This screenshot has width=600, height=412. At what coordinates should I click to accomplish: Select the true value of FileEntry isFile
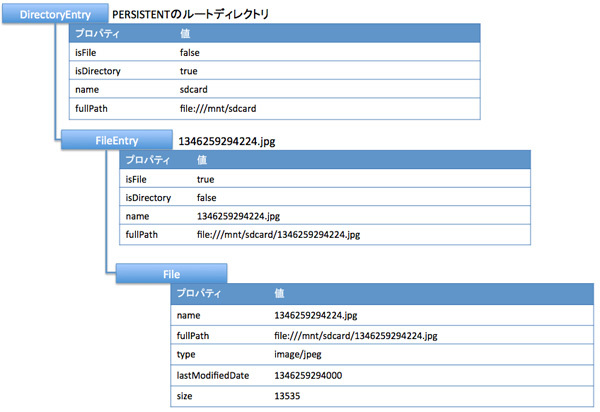205,179
